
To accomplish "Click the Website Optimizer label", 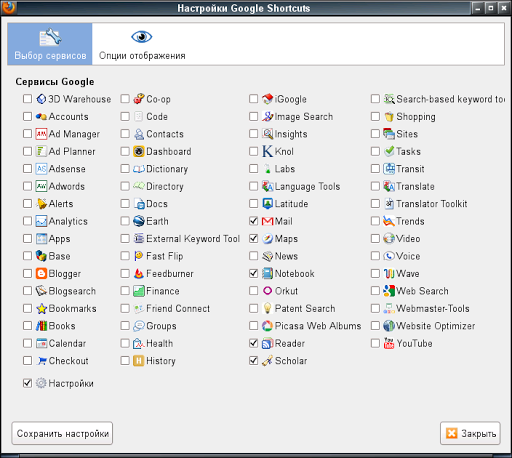I will pyautogui.click(x=435, y=326).
